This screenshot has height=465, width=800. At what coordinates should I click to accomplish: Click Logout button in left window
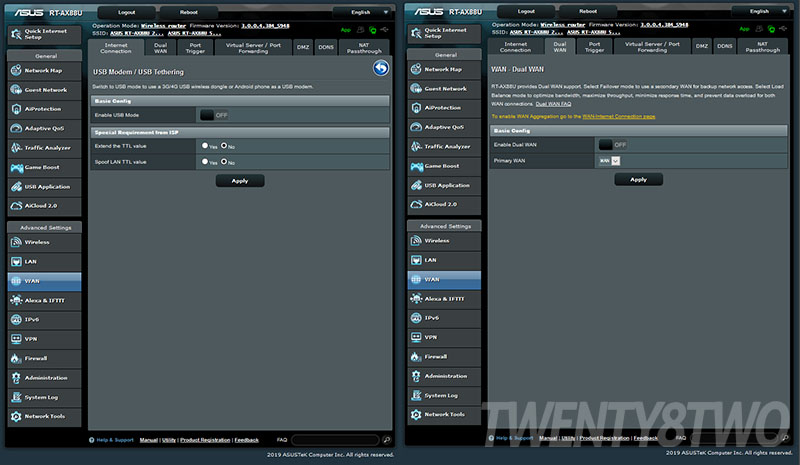coord(127,12)
